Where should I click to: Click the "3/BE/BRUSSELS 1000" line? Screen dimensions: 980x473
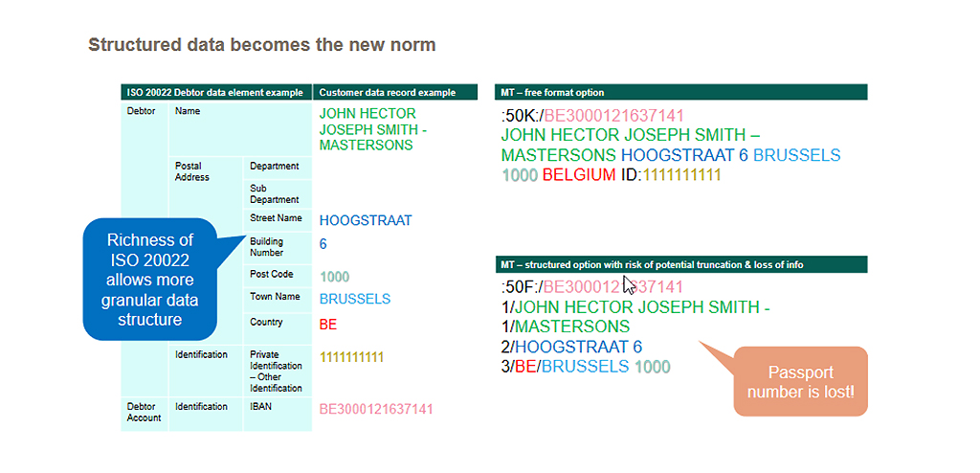point(585,367)
